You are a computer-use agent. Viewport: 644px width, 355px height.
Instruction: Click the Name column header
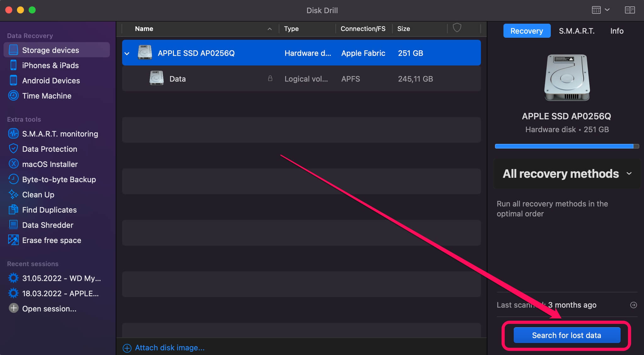[144, 29]
